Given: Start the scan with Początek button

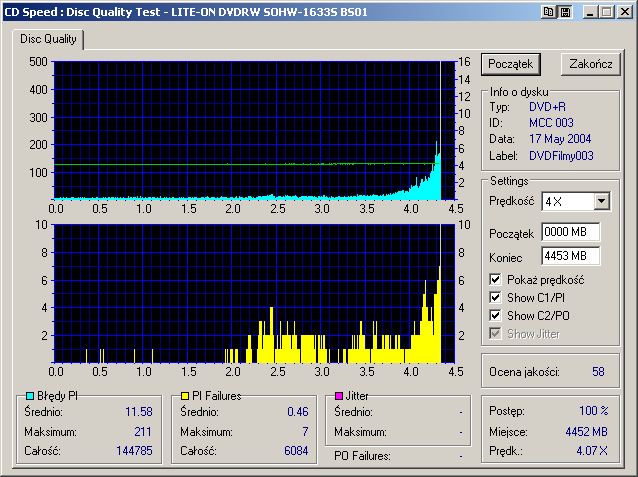Looking at the screenshot, I should pos(511,64).
